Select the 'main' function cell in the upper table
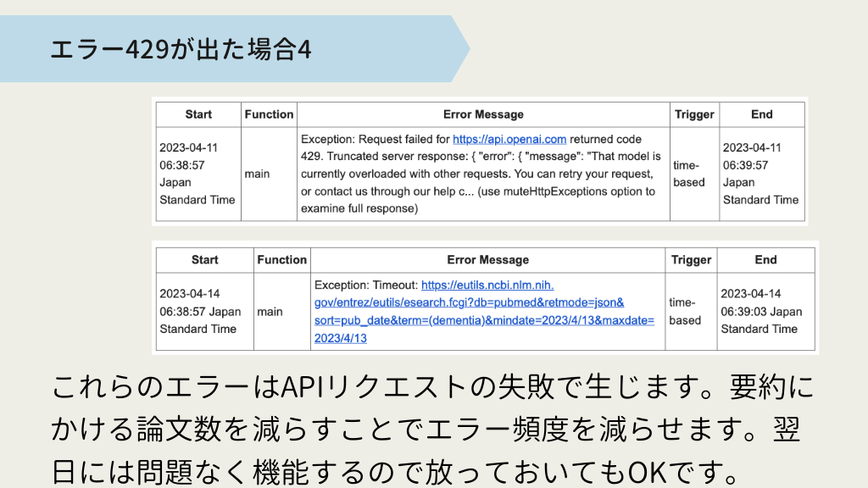Screen dimensions: 868x488 (x=257, y=174)
